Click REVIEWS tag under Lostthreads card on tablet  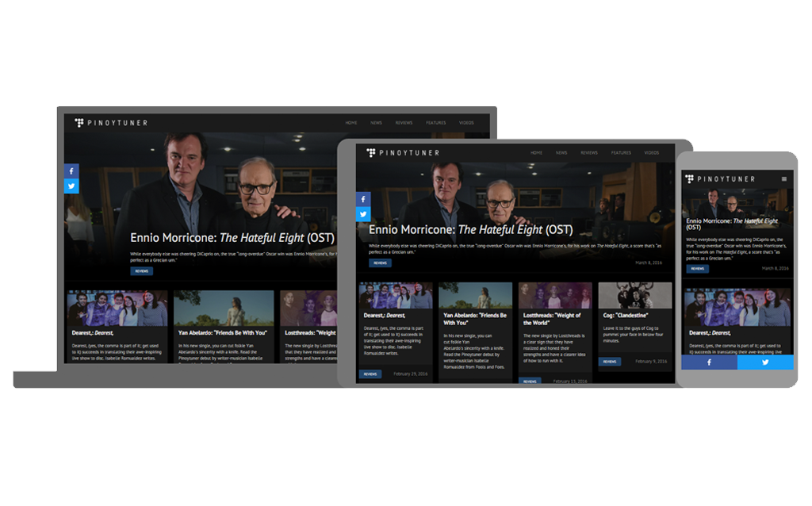click(x=530, y=381)
